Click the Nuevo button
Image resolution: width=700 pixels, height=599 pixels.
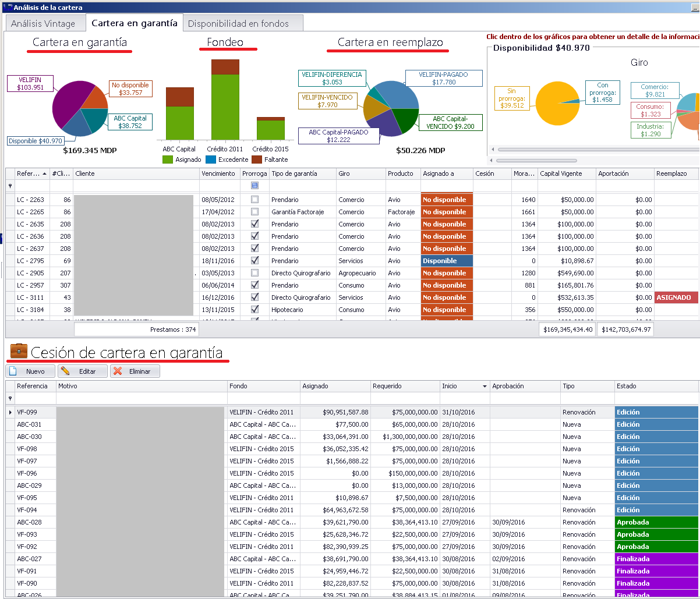(x=30, y=371)
